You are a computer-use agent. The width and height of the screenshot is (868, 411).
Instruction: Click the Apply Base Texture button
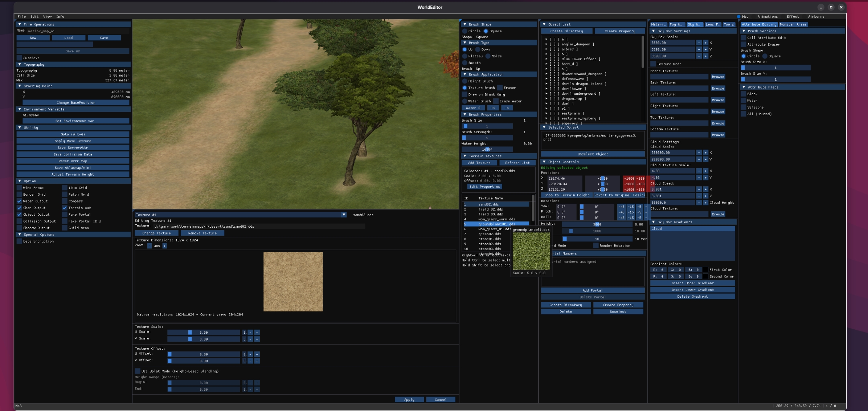point(73,141)
